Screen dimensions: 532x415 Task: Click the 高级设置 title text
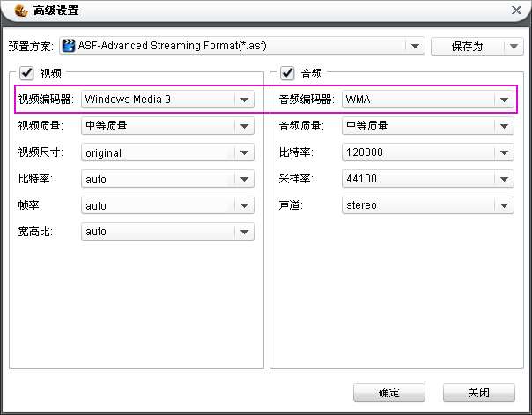[56, 11]
